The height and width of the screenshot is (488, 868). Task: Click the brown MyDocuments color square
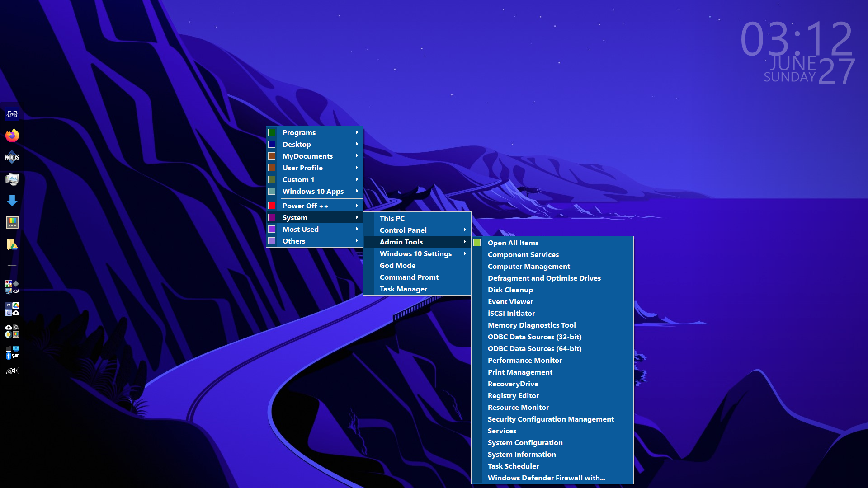(272, 156)
